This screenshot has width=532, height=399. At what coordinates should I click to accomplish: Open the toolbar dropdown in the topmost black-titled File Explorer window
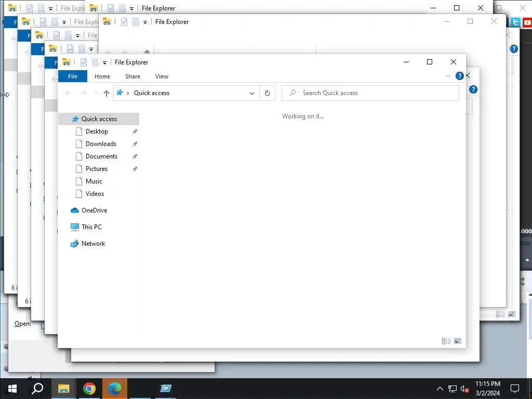(x=131, y=8)
